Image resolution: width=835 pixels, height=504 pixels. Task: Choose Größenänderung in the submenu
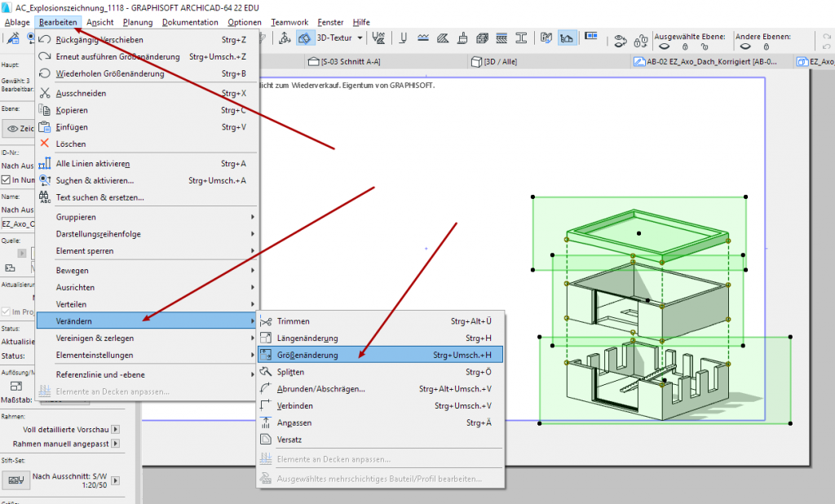pyautogui.click(x=307, y=355)
